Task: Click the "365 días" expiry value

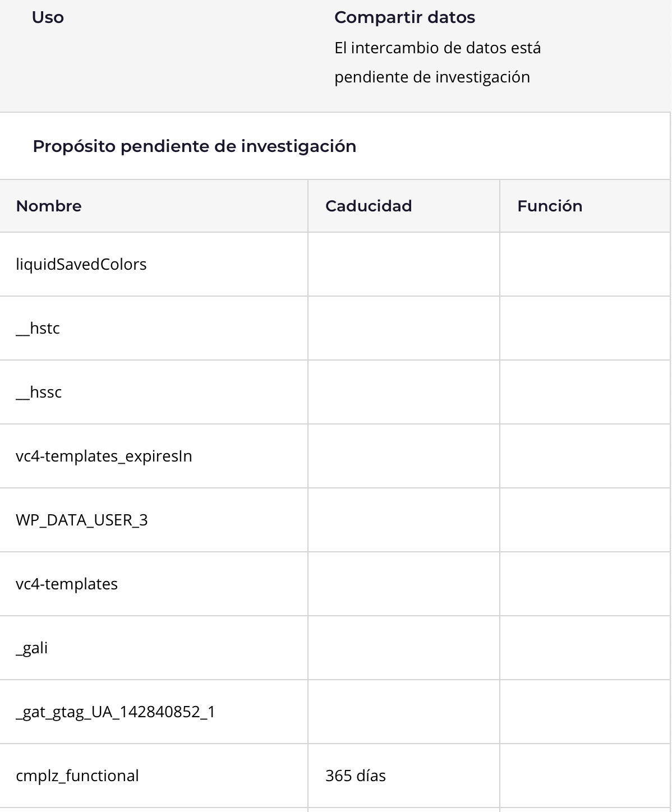Action: 356,776
